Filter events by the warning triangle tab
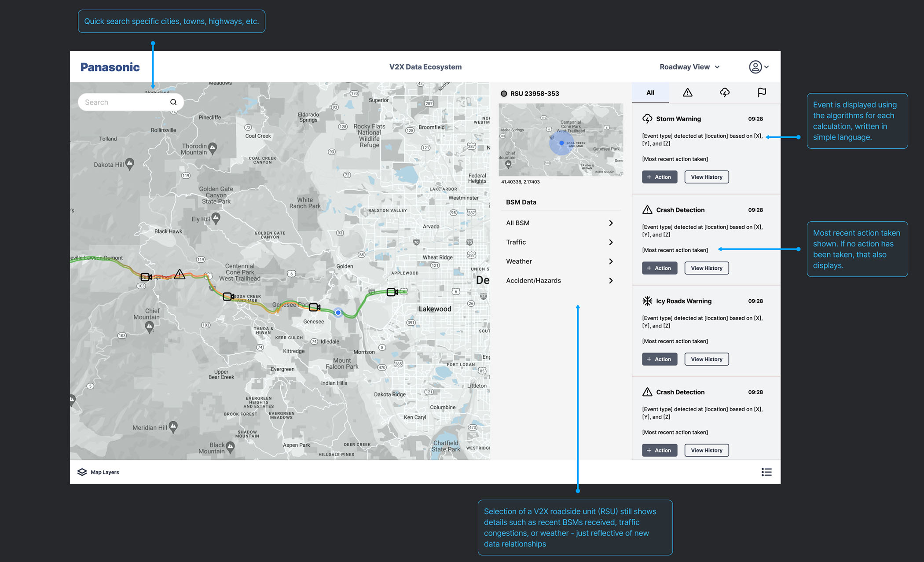Viewport: 924px width, 562px height. point(687,92)
